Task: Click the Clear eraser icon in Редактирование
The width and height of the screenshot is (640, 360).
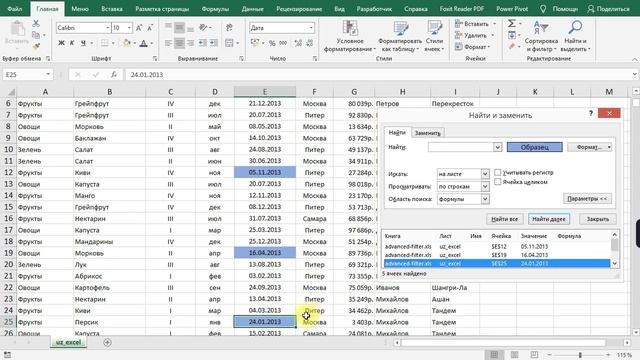Action: click(x=511, y=47)
